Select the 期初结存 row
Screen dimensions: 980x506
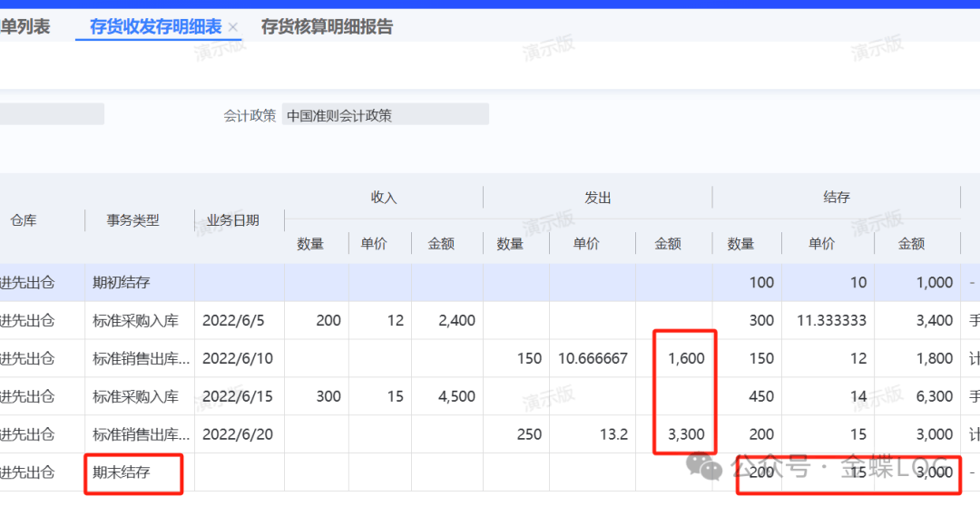(122, 283)
